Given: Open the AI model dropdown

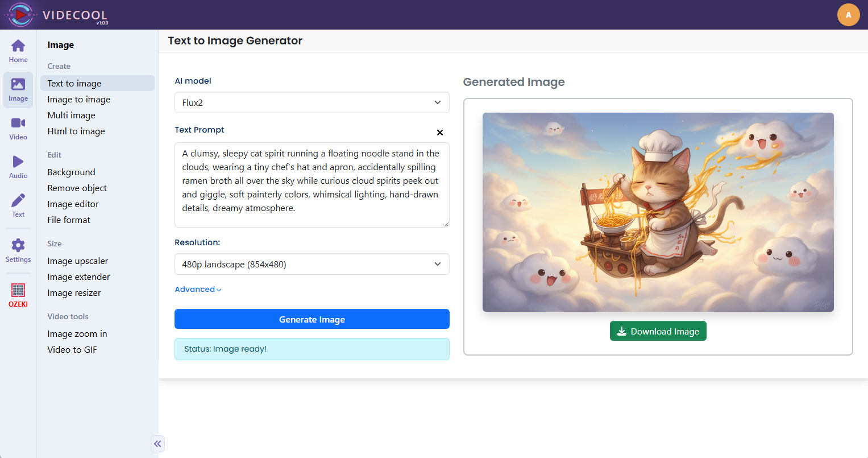Looking at the screenshot, I should (312, 102).
